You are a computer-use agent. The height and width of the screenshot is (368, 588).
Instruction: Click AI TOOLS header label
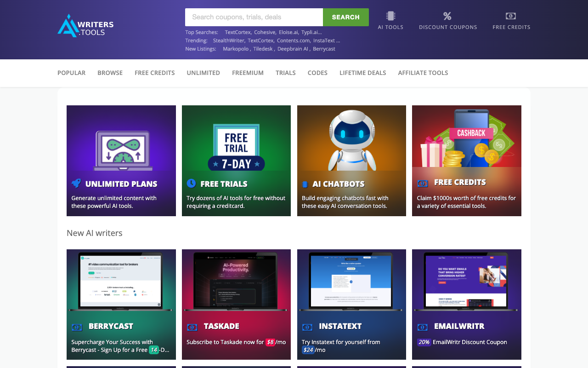click(390, 27)
